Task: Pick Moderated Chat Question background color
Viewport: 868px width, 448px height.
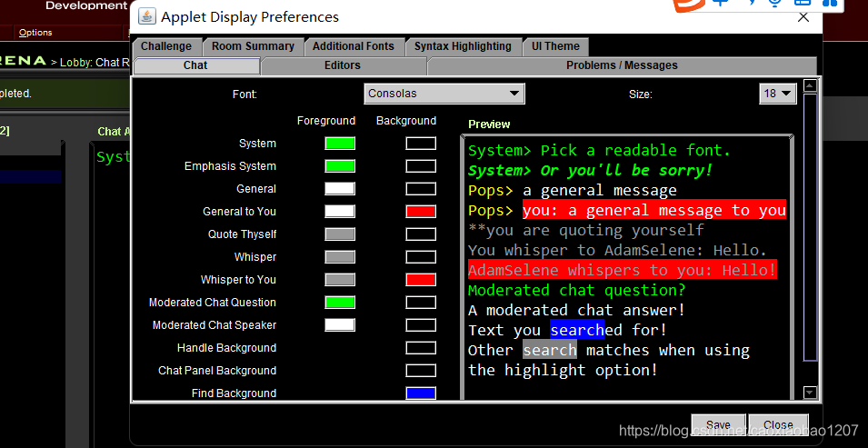Action: (x=421, y=303)
